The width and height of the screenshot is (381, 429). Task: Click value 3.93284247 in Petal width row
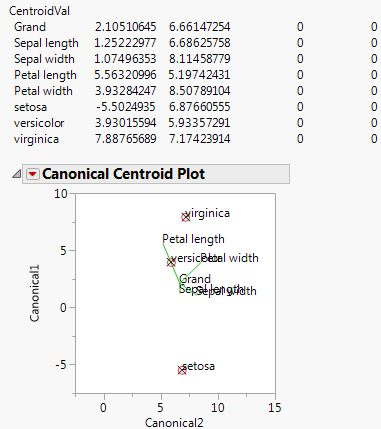pyautogui.click(x=125, y=91)
